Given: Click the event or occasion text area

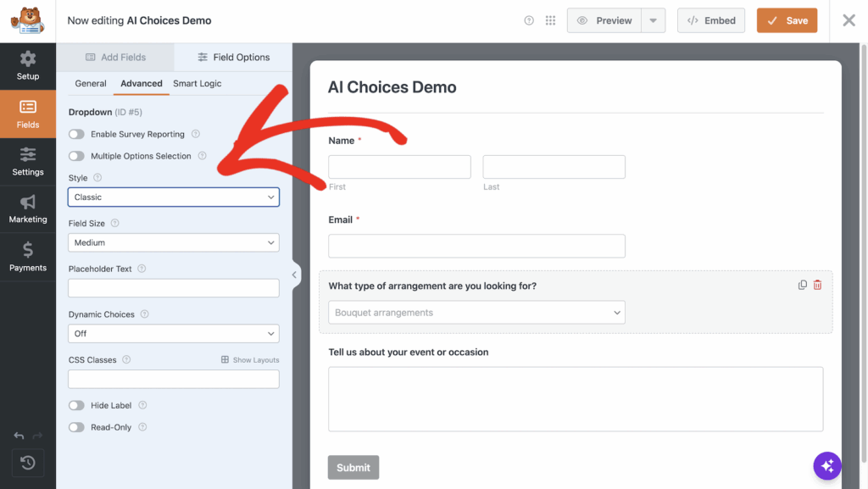Looking at the screenshot, I should (x=576, y=399).
